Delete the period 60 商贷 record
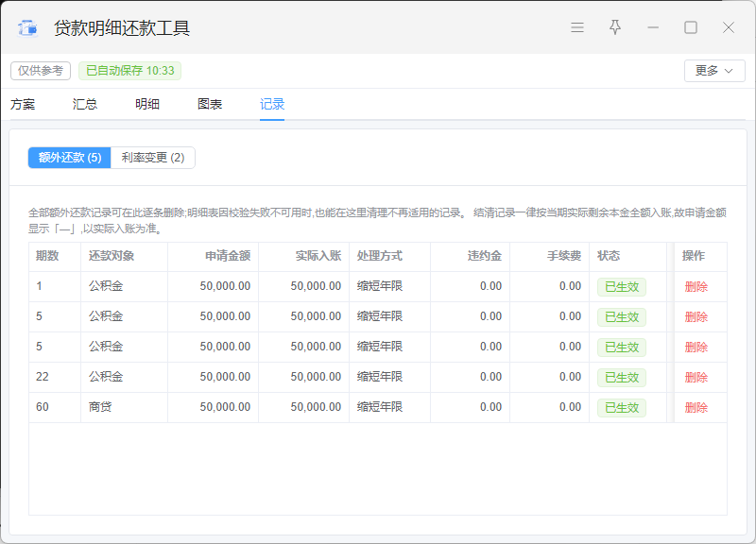Image resolution: width=756 pixels, height=544 pixels. pos(696,408)
